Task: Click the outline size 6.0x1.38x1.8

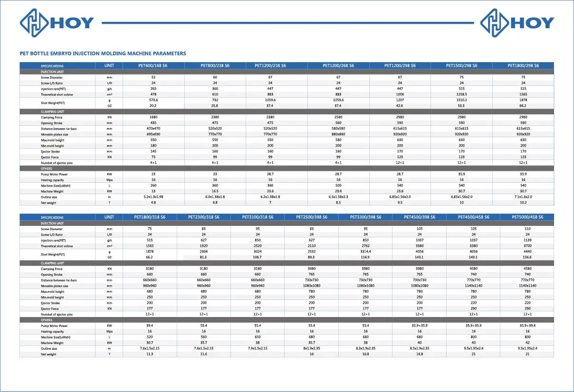Action: click(215, 197)
